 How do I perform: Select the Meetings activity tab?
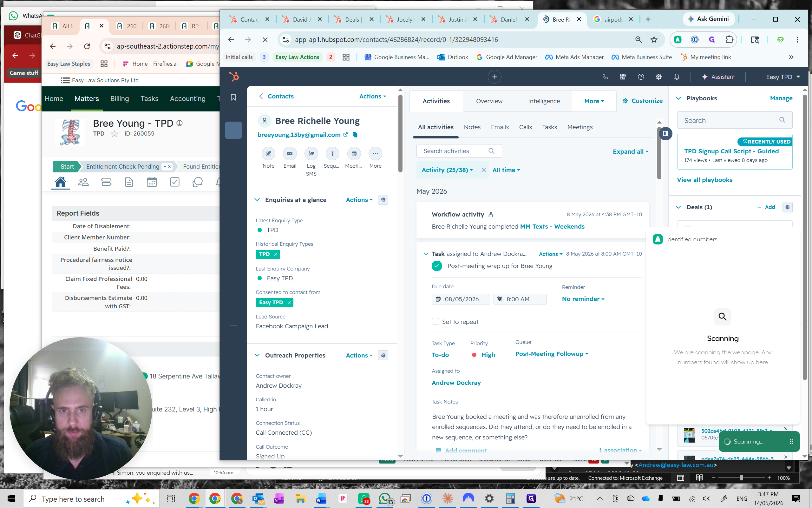580,127
